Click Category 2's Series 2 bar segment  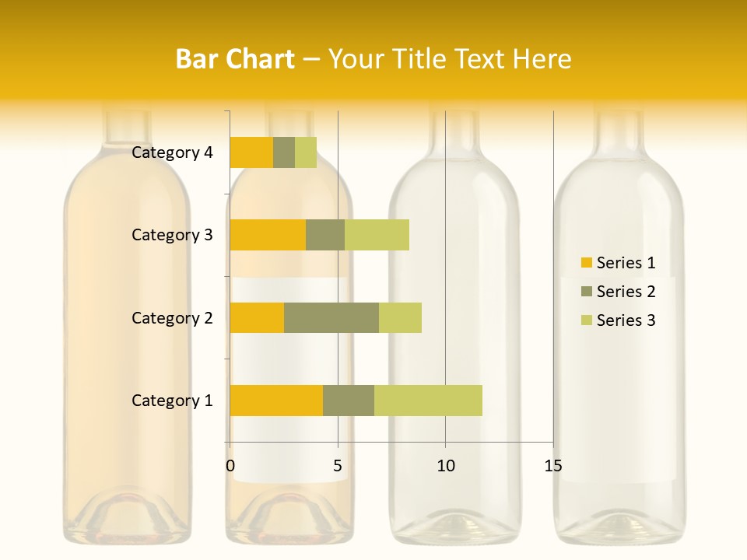(x=331, y=318)
